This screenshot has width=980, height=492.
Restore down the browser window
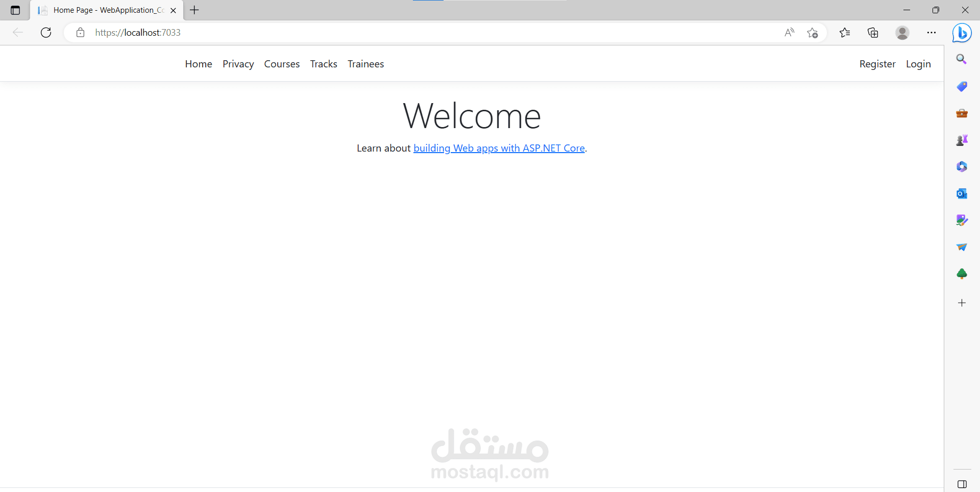point(936,10)
